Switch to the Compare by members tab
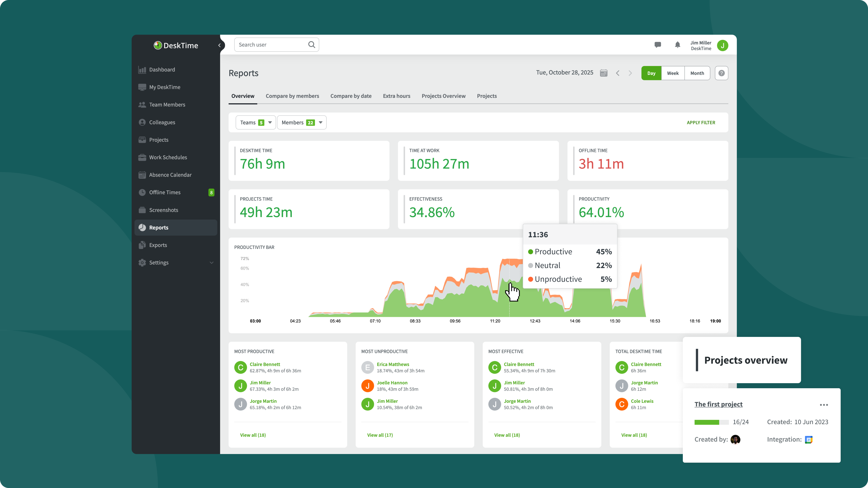 coord(292,96)
